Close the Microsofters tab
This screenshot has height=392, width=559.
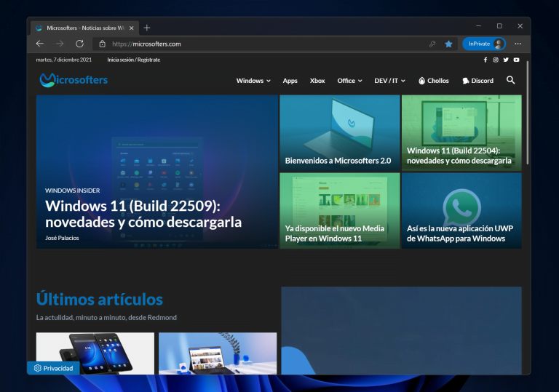point(132,28)
